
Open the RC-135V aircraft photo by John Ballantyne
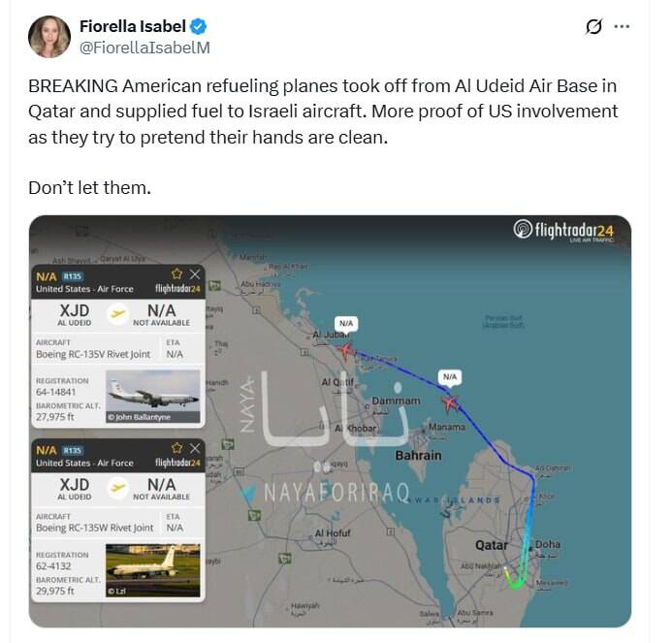(152, 397)
